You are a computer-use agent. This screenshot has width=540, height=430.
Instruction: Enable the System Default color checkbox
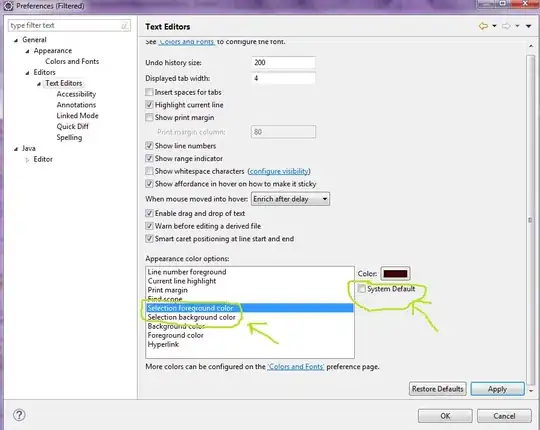362,289
